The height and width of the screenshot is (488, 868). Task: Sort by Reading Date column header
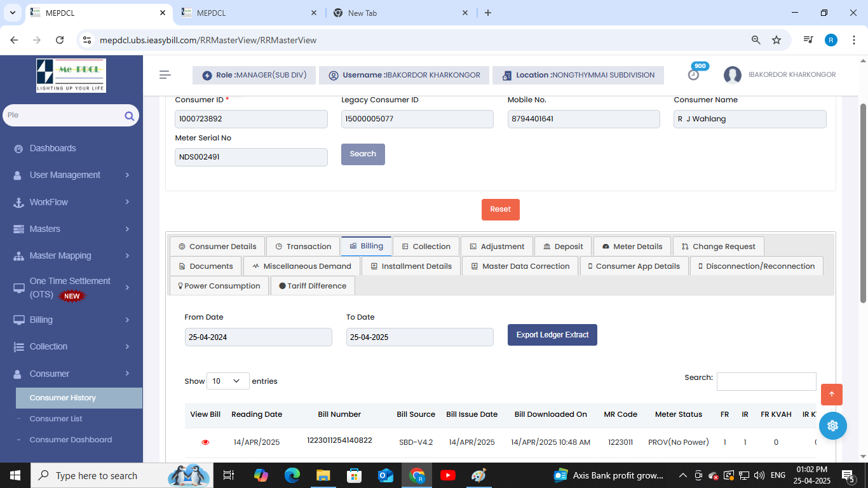(257, 414)
